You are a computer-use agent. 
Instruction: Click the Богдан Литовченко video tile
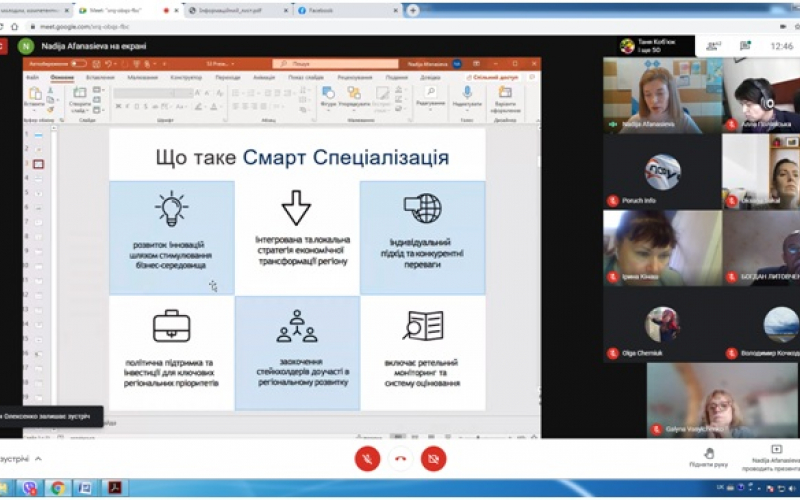click(x=761, y=248)
